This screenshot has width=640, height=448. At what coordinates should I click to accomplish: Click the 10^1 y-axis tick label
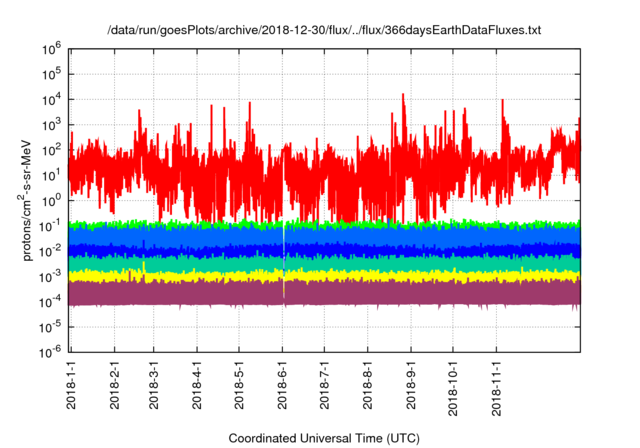coord(51,176)
